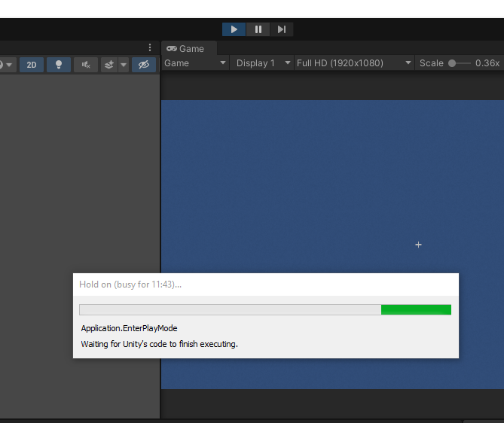Toggle the 2D scene view mode
Viewport: 504px width, 423px height.
point(32,65)
